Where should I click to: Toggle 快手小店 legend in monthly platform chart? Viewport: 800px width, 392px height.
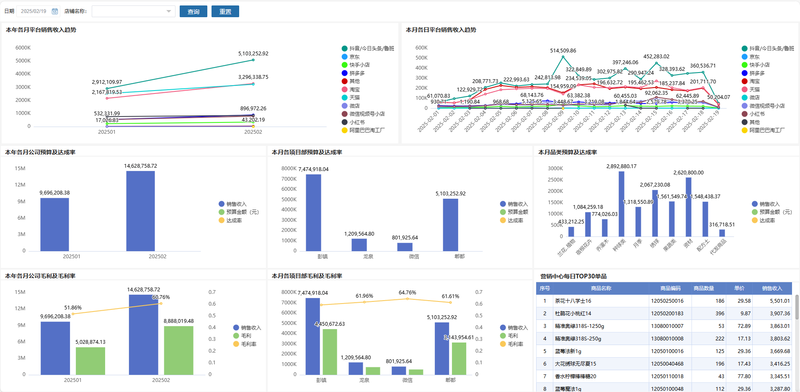click(x=355, y=65)
